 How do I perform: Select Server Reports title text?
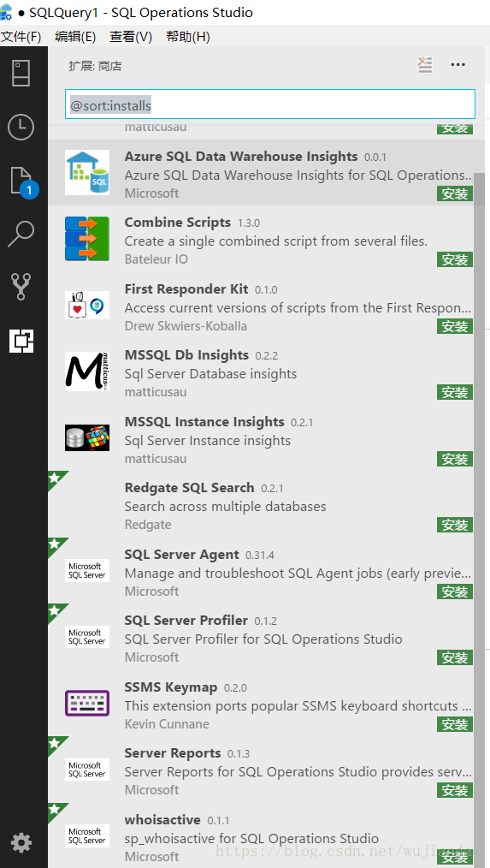coord(173,753)
